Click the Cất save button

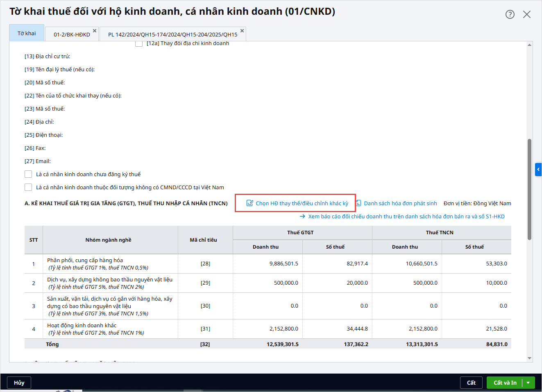coord(471,383)
